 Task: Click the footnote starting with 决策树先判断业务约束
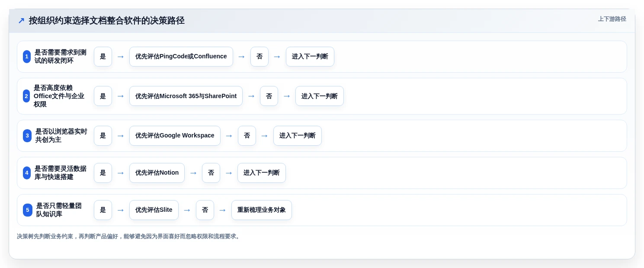pyautogui.click(x=129, y=236)
